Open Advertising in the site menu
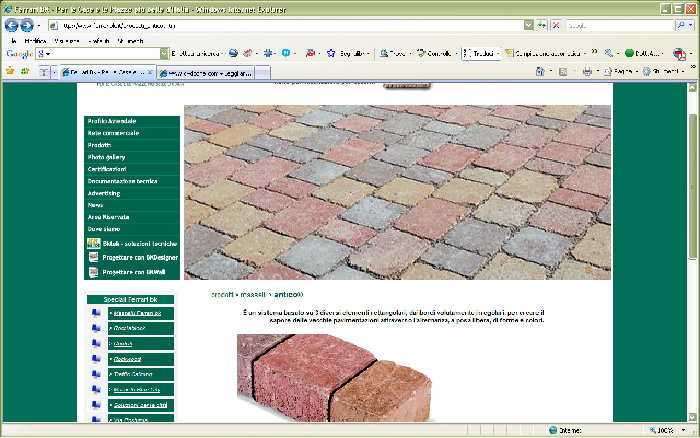The image size is (700, 438). pyautogui.click(x=132, y=193)
